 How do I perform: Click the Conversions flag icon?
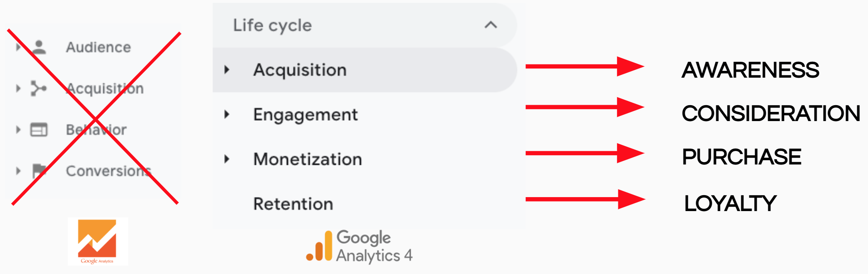click(x=39, y=171)
